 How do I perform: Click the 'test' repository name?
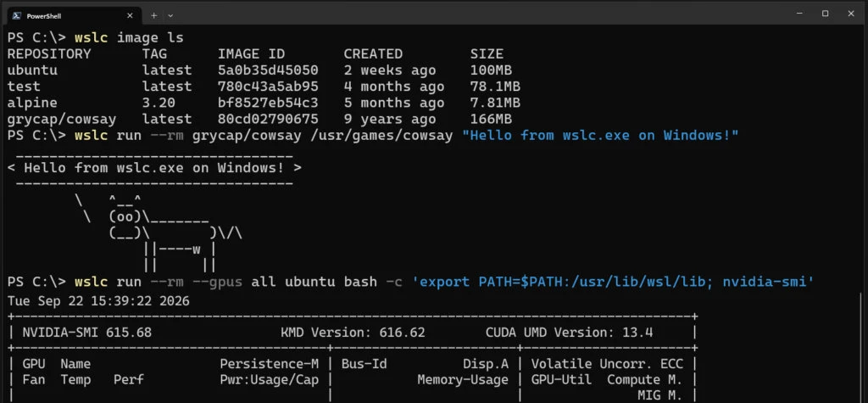point(24,87)
